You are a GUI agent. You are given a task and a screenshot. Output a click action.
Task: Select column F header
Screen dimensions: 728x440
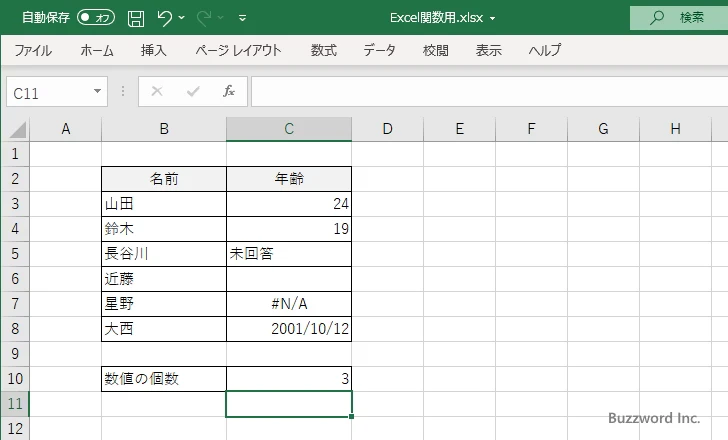click(x=532, y=129)
